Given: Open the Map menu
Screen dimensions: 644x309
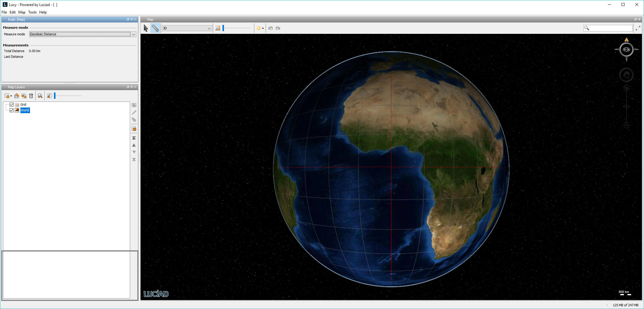Looking at the screenshot, I should [22, 12].
